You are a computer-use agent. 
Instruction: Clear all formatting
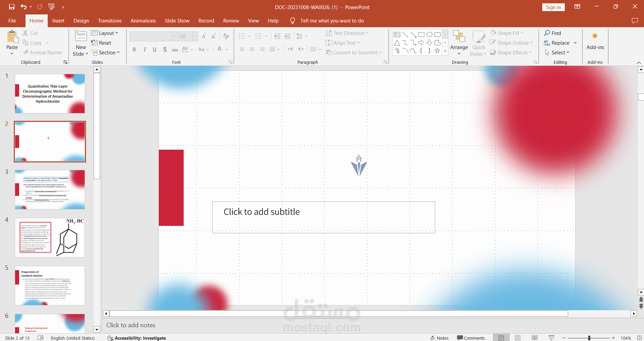tap(227, 36)
